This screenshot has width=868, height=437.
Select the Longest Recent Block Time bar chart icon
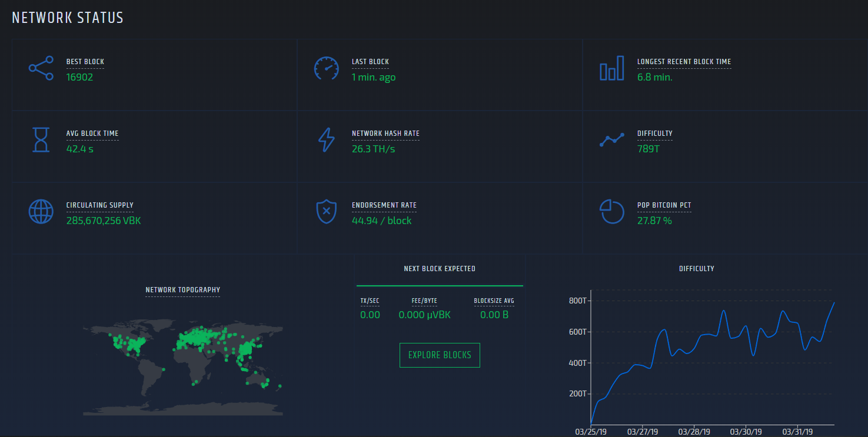[x=611, y=68]
